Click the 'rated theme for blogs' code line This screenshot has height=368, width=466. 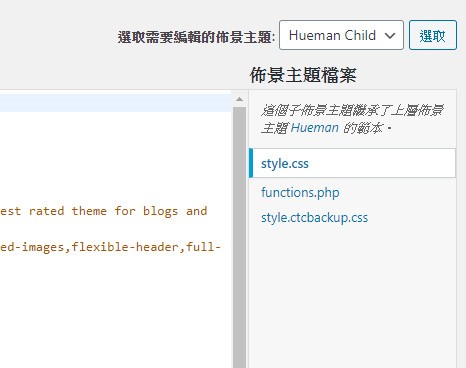[x=104, y=211]
